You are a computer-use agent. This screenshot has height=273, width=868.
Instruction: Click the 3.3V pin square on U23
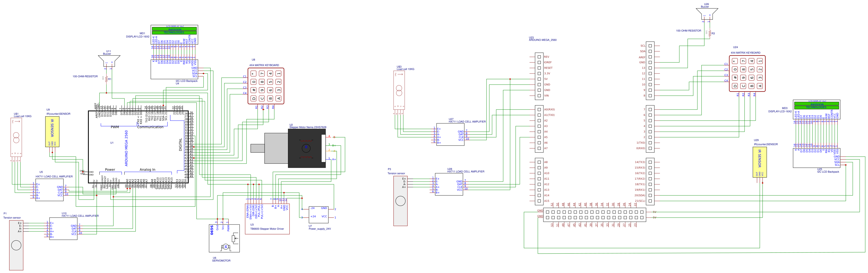pyautogui.click(x=539, y=73)
